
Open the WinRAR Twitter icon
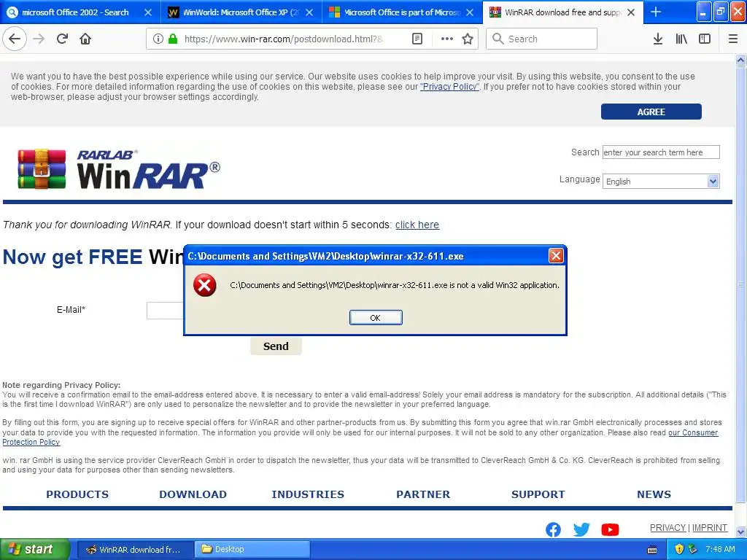tap(581, 529)
